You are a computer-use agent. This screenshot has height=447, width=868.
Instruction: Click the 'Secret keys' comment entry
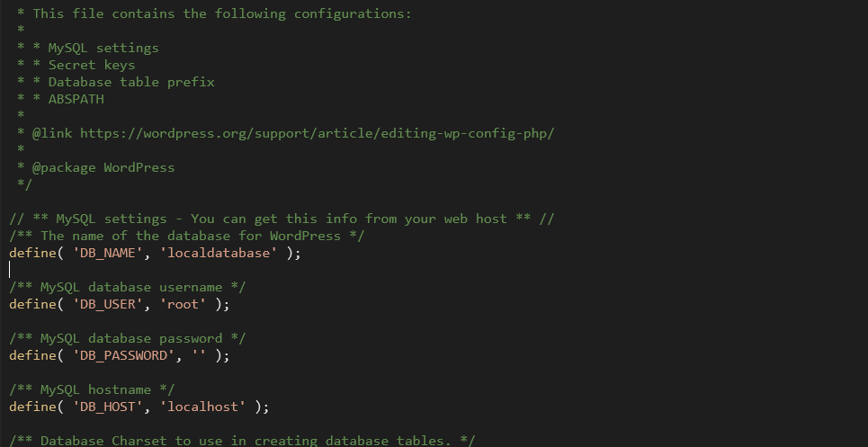92,66
